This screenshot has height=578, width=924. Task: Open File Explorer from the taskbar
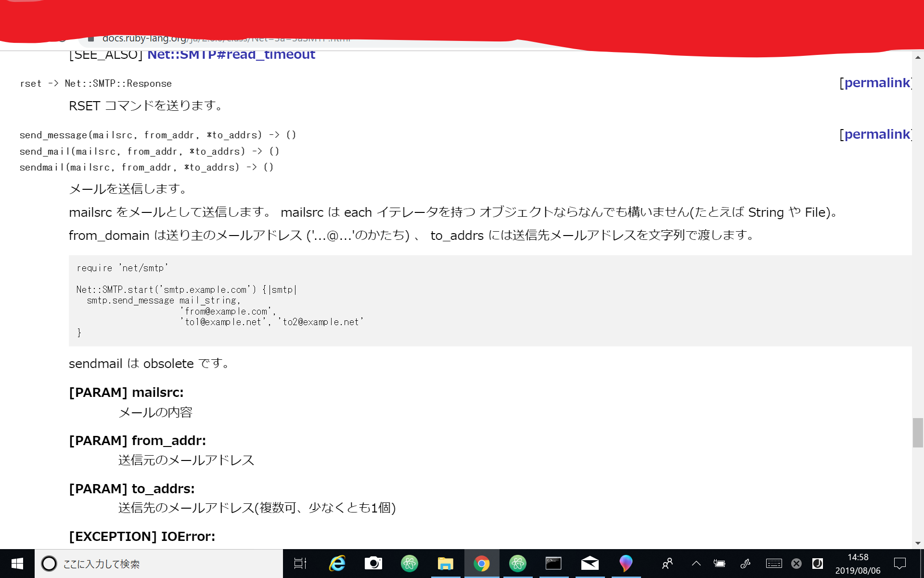(x=446, y=563)
